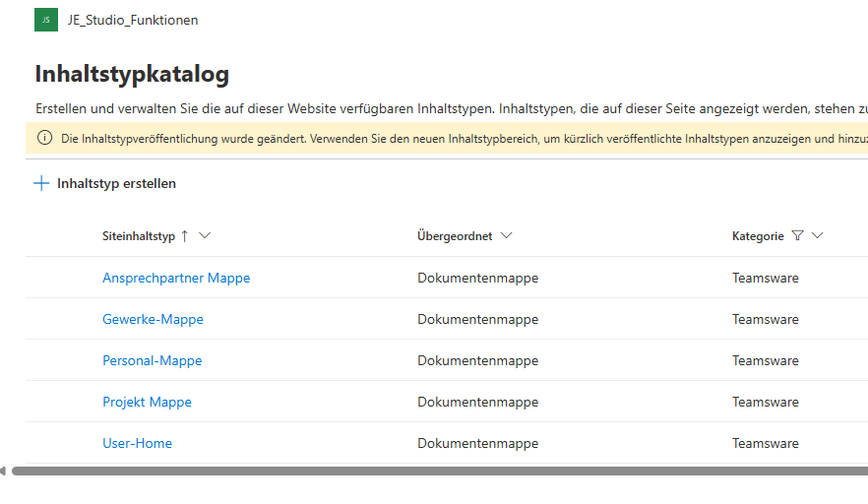This screenshot has height=504, width=868.
Task: Expand the Siteinhaltstyp column dropdown chevron
Action: (205, 236)
